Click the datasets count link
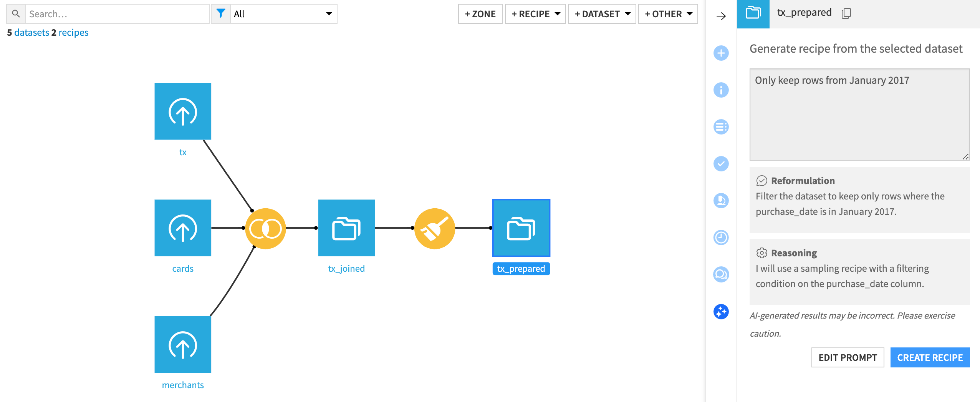Viewport: 980px width, 402px height. tap(31, 33)
